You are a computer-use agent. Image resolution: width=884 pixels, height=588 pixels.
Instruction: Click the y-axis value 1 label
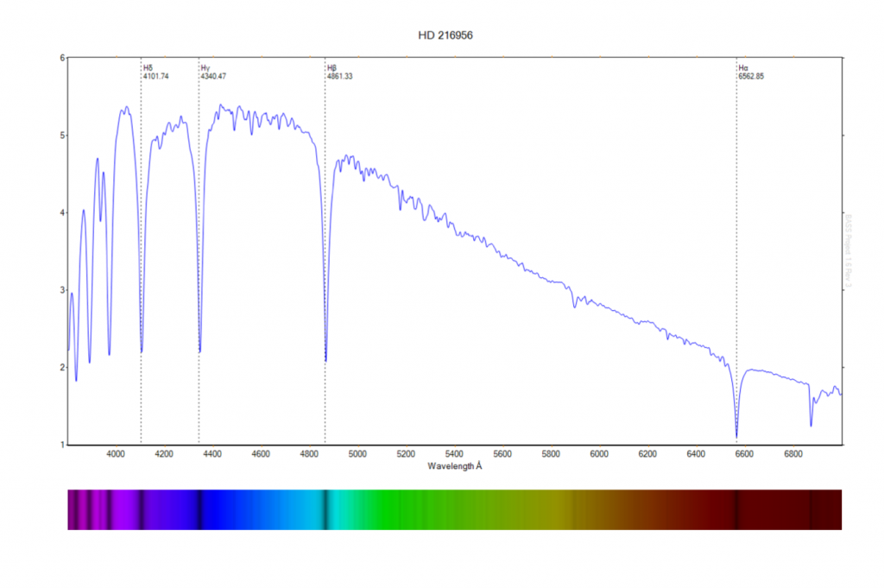(x=62, y=445)
